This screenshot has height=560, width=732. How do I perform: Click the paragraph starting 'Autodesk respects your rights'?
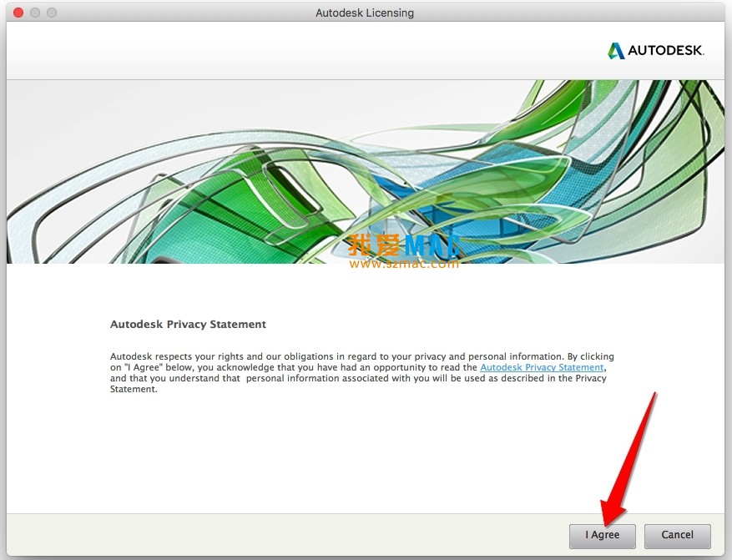tap(362, 373)
